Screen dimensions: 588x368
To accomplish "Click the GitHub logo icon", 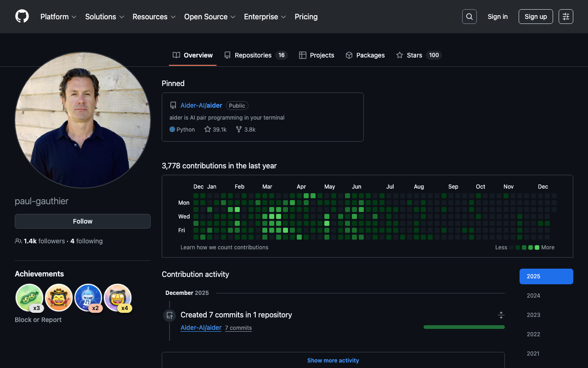I will (x=22, y=17).
